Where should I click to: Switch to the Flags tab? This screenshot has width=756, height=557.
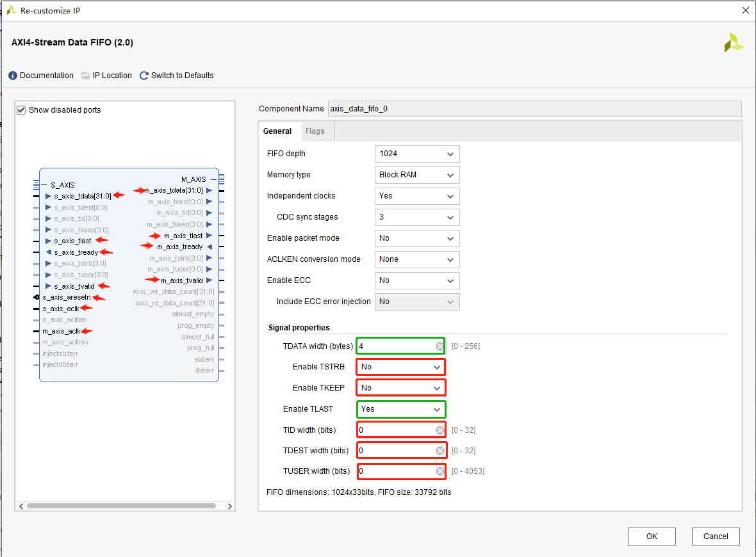[315, 131]
